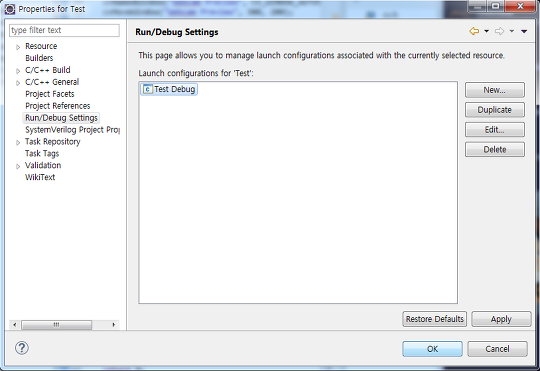Open the Project References page
This screenshot has width=540, height=371.
click(58, 106)
